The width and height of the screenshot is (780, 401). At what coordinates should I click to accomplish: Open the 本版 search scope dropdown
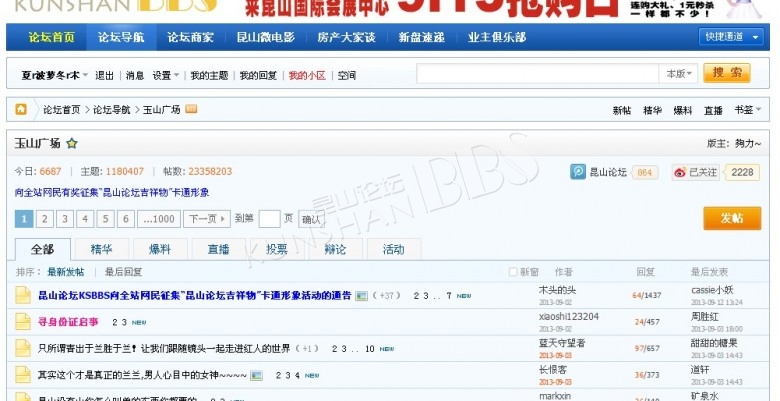pos(680,74)
